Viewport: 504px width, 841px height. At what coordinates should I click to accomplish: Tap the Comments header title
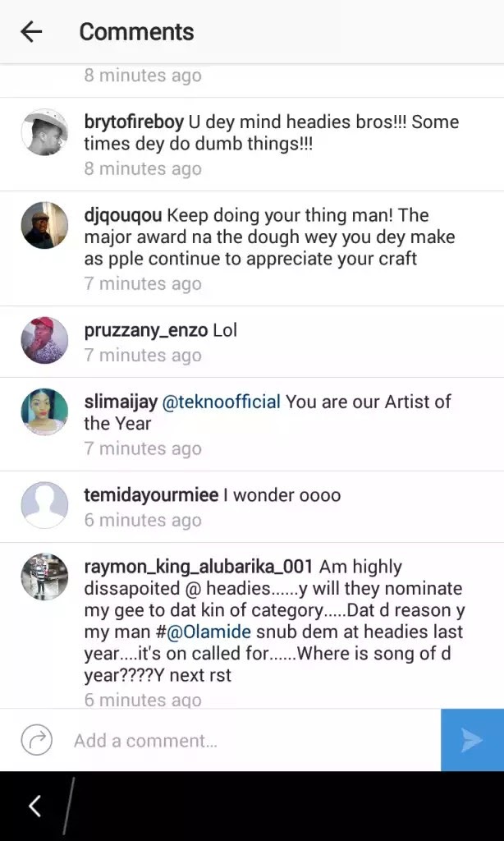(136, 32)
